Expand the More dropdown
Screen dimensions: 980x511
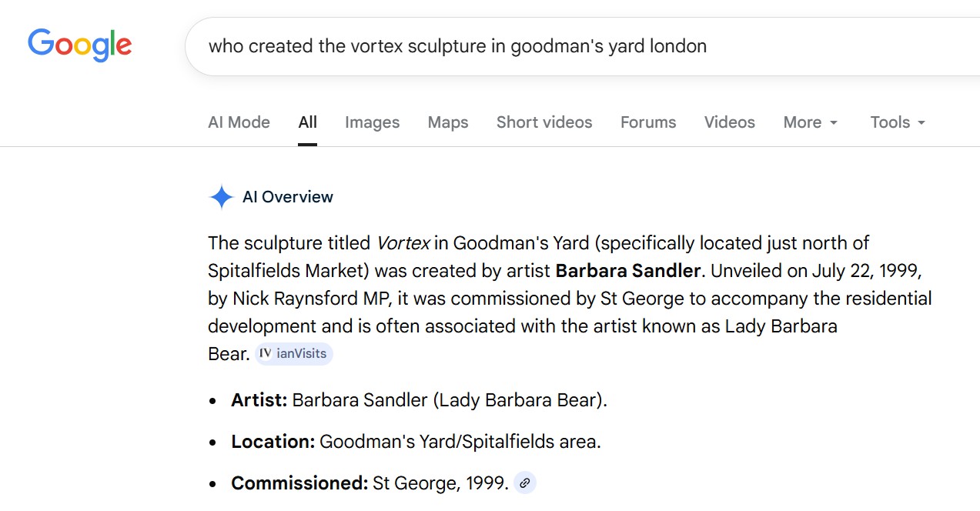pyautogui.click(x=811, y=122)
